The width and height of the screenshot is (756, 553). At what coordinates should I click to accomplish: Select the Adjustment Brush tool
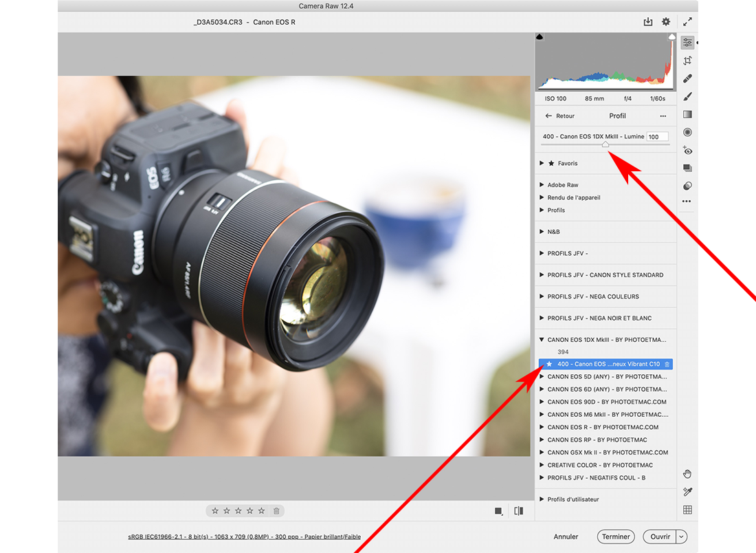(x=687, y=96)
